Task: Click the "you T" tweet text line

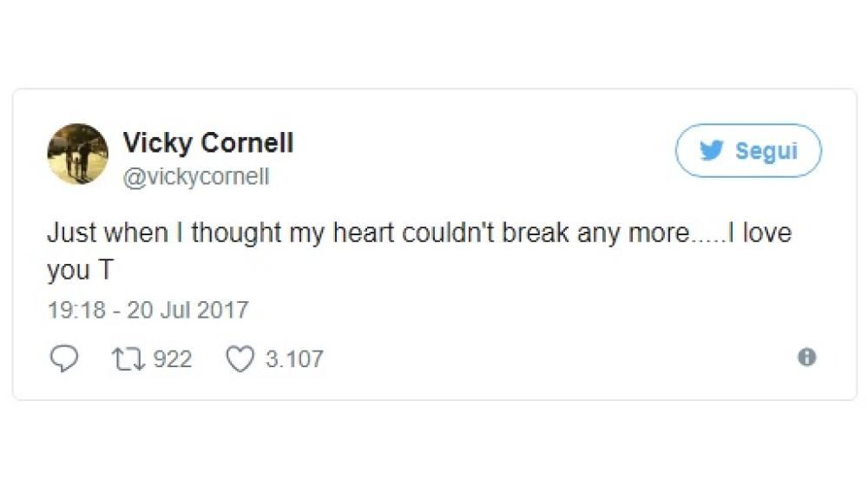Action: coord(80,271)
